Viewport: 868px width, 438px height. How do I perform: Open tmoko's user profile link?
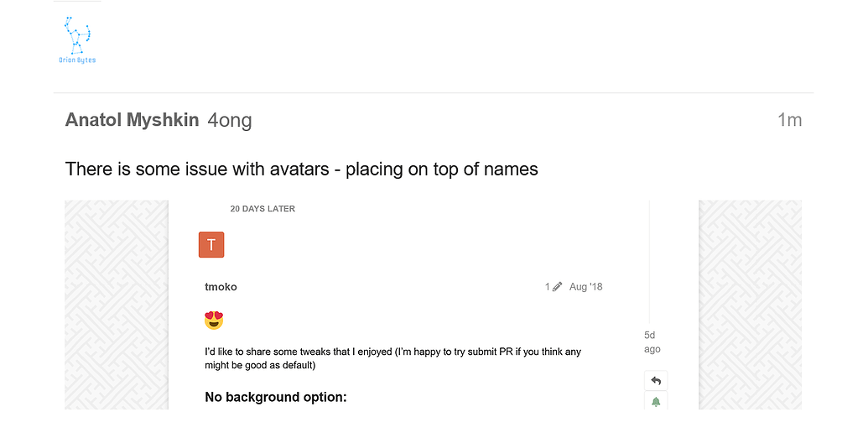tap(221, 287)
